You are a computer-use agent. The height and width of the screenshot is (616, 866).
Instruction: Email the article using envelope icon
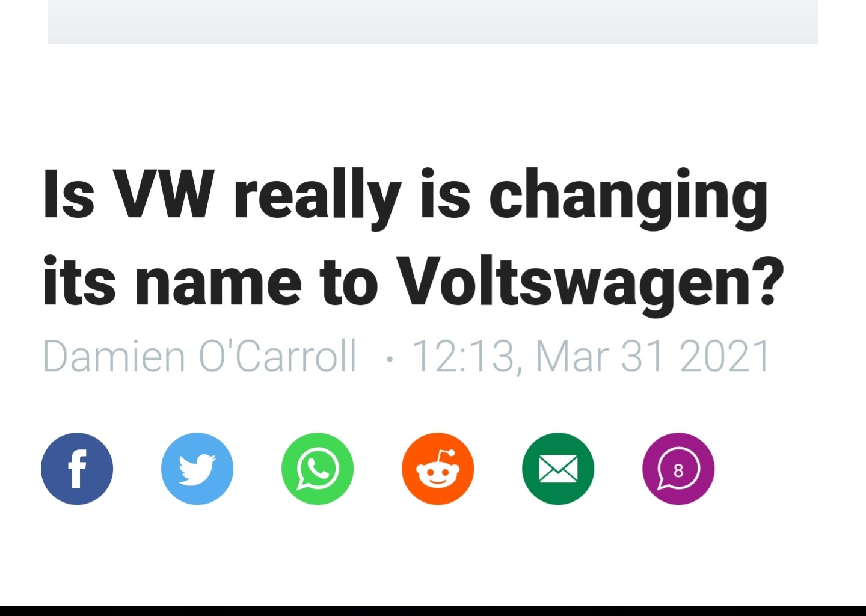coord(558,469)
